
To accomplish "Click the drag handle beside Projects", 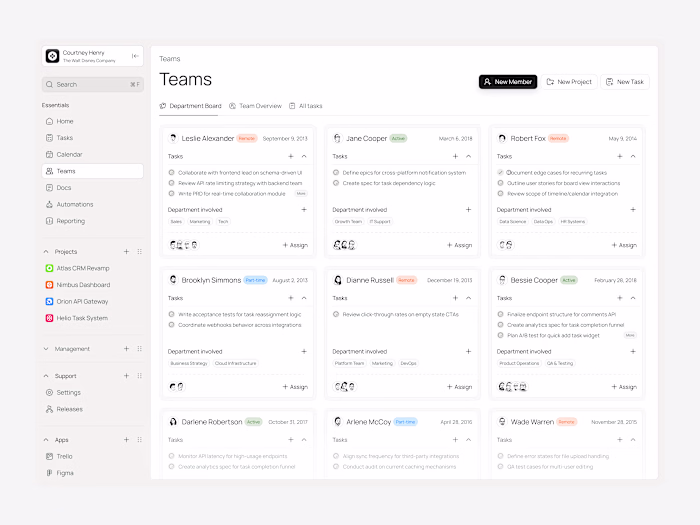I will [140, 252].
